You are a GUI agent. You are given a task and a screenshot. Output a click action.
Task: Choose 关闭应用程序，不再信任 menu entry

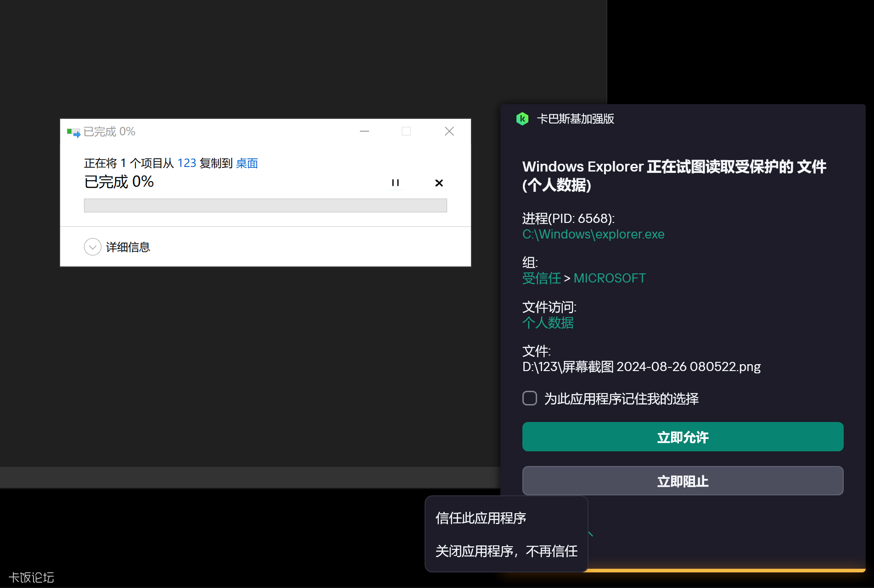[506, 551]
